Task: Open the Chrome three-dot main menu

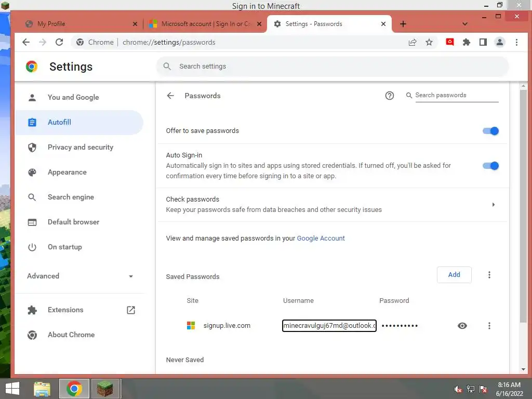Action: [516, 42]
